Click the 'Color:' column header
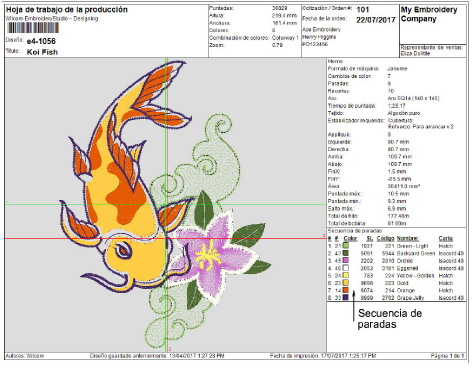Viewport: 475px width, 368px height. click(x=350, y=239)
